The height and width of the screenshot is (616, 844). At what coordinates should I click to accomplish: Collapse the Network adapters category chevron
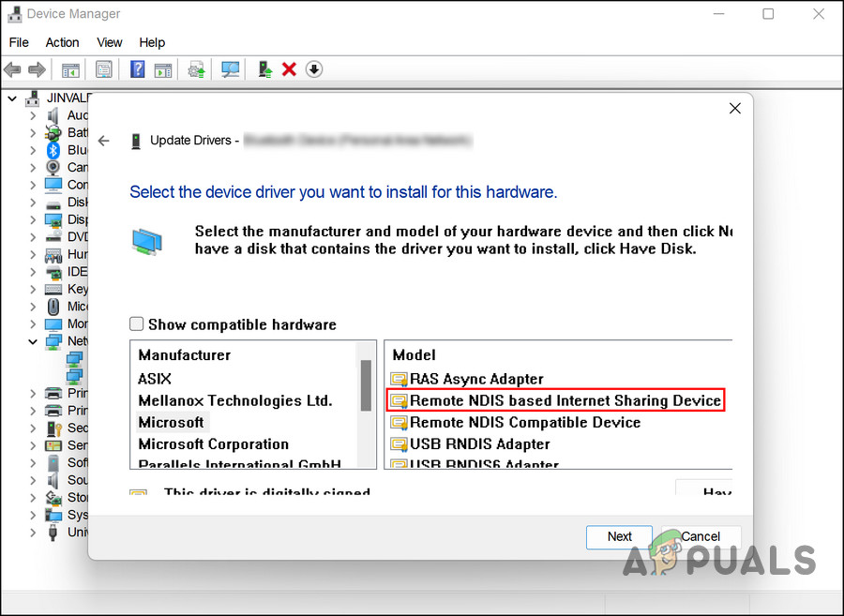pos(33,341)
